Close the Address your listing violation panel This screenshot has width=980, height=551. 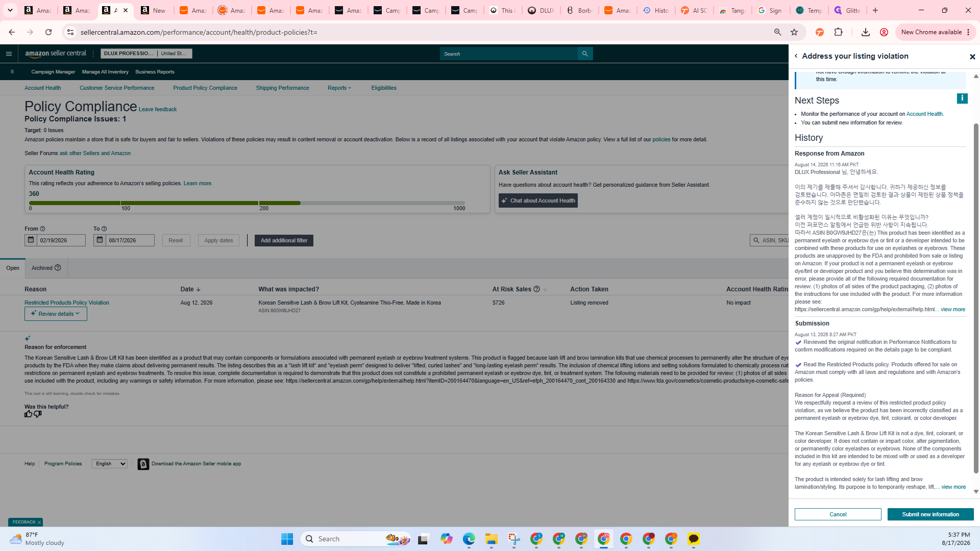pos(972,57)
